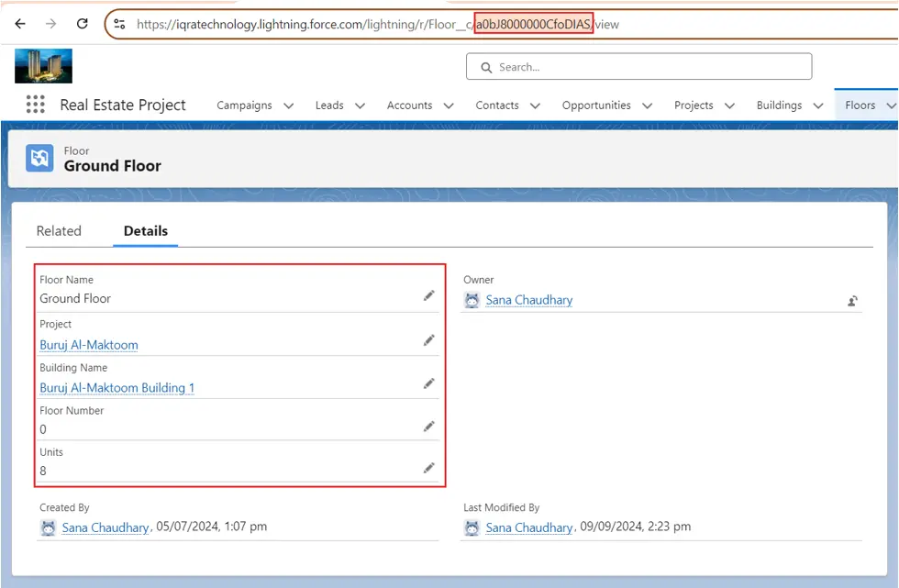899x588 pixels.
Task: Open Owner Sana Chaudhary profile link
Action: [x=529, y=300]
